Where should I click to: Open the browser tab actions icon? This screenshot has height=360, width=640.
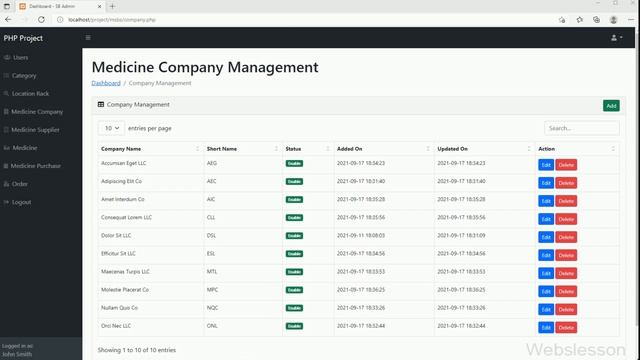pos(7,6)
